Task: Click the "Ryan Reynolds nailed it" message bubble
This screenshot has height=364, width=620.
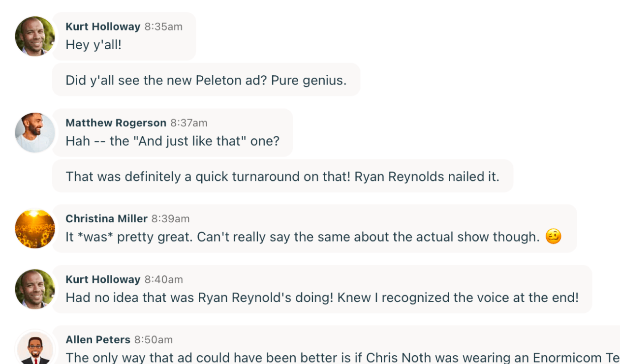Action: pyautogui.click(x=282, y=176)
